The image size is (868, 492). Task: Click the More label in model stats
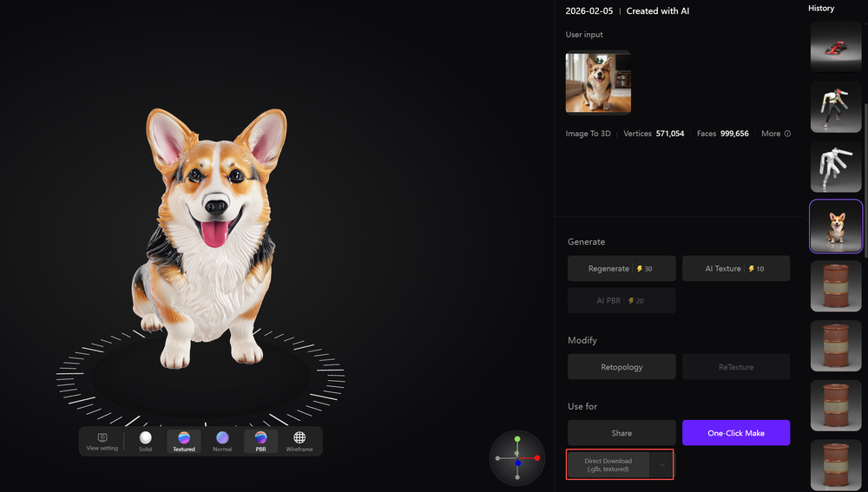tap(771, 134)
